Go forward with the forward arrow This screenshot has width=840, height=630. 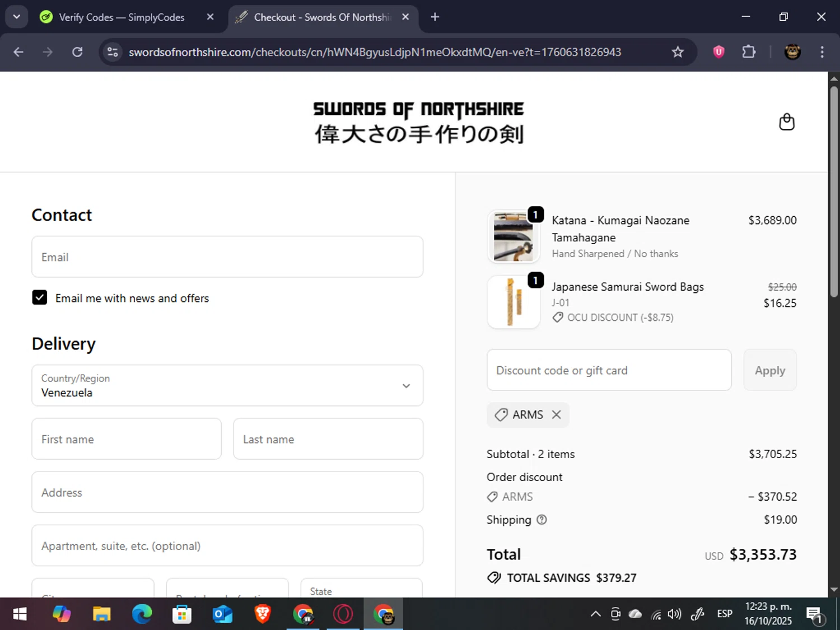(x=48, y=52)
